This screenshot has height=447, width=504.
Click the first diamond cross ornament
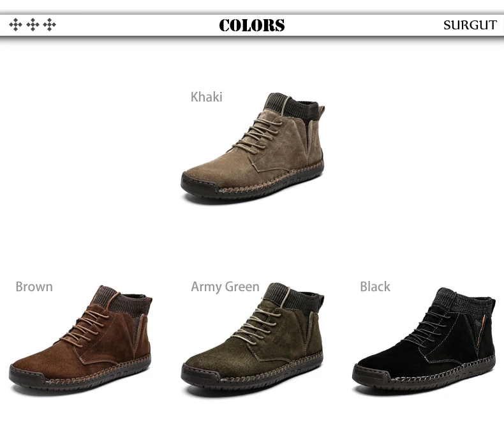click(x=15, y=24)
